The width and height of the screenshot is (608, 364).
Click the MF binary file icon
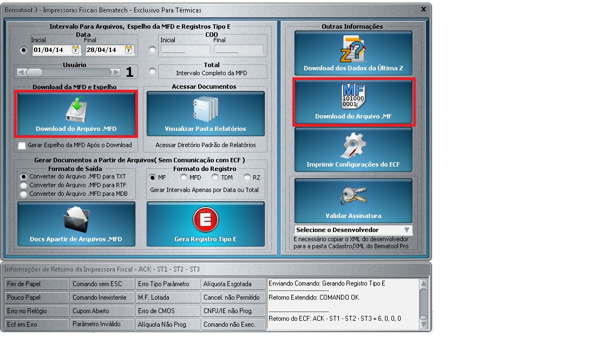coord(353,96)
